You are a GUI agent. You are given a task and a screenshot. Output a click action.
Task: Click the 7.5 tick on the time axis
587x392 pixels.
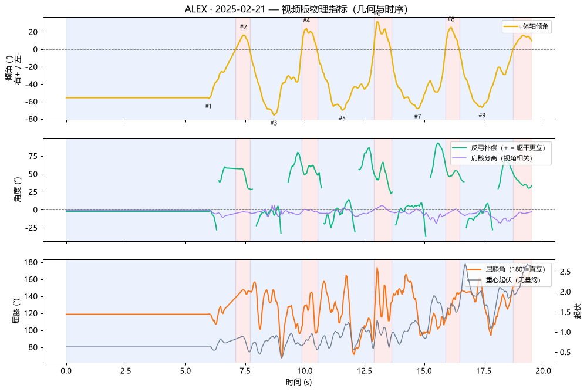[245, 371]
